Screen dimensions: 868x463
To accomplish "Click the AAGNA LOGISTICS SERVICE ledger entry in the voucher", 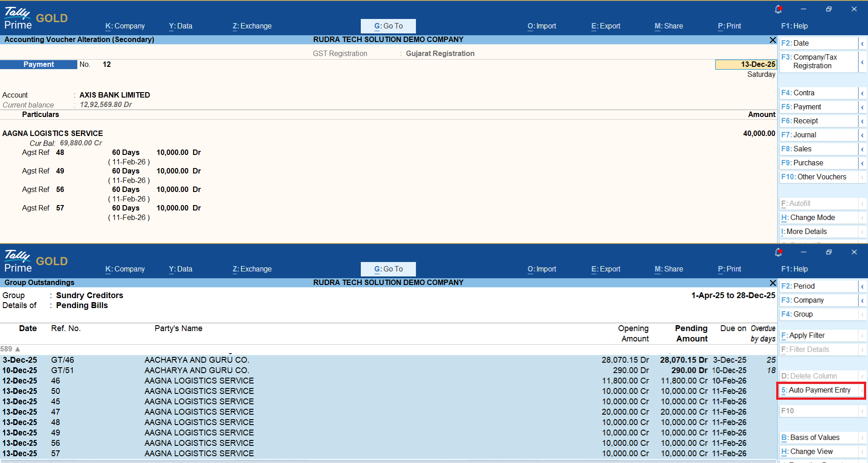I will [x=53, y=134].
